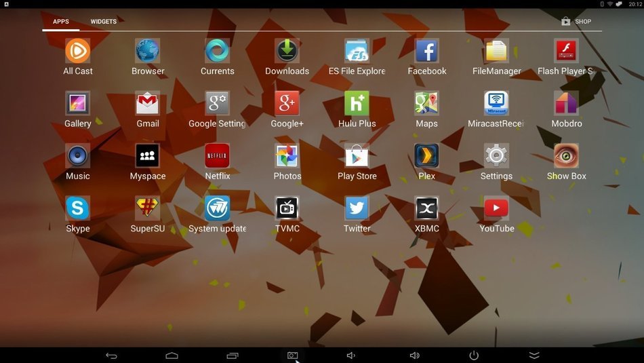
Task: Open the Shop store link
Action: 576,22
